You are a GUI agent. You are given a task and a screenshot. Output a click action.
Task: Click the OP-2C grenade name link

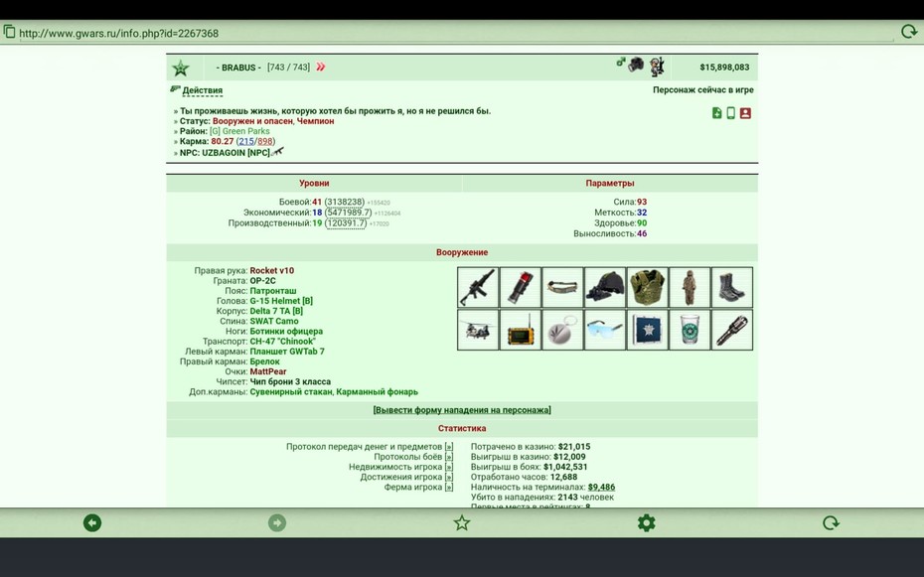tap(263, 280)
